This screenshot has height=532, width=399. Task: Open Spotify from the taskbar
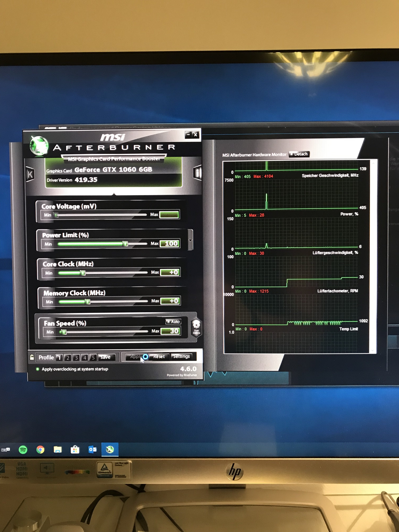(x=23, y=450)
